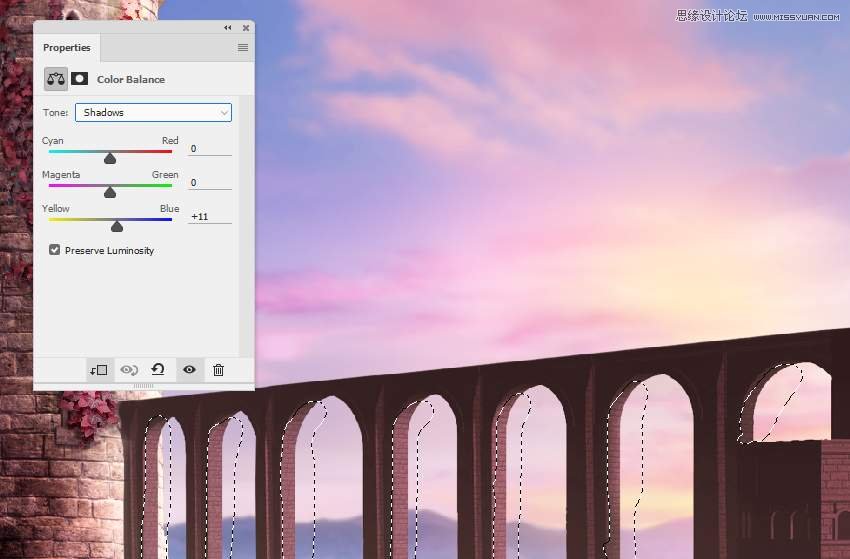850x559 pixels.
Task: Click the Magenta-Green value input field
Action: click(210, 183)
